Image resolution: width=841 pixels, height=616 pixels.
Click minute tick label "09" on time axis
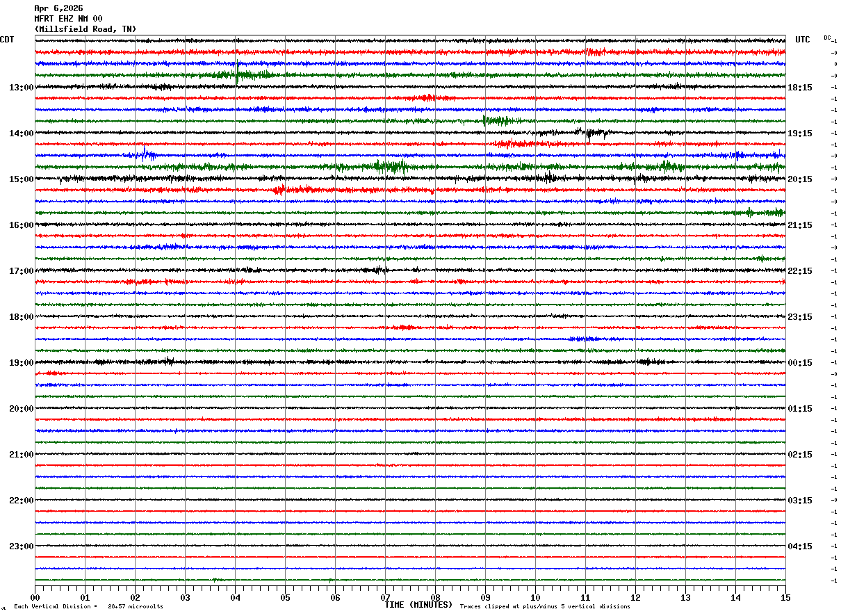[485, 597]
